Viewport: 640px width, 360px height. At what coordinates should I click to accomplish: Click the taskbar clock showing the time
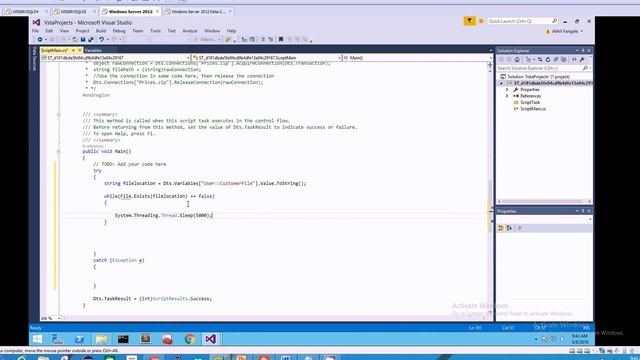[x=580, y=339]
